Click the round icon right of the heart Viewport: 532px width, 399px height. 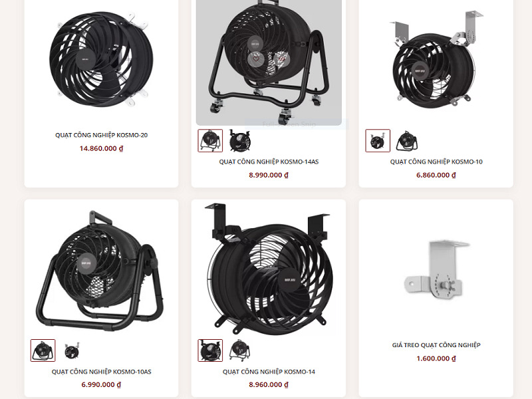click(281, 59)
